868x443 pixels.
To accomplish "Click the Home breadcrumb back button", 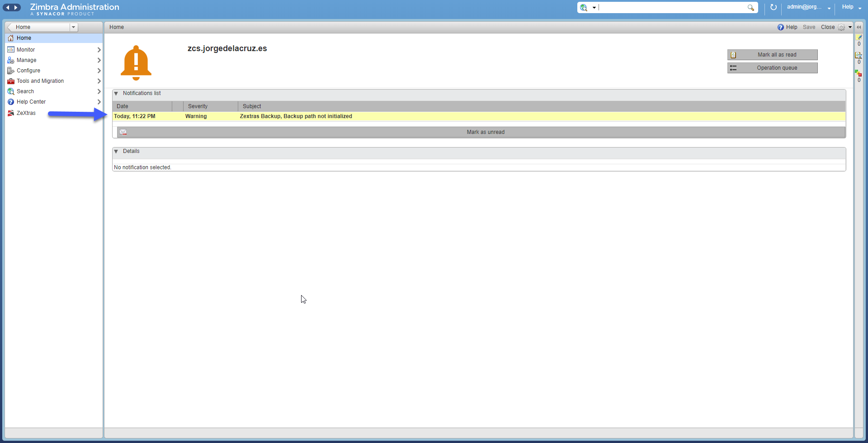I will tap(38, 27).
